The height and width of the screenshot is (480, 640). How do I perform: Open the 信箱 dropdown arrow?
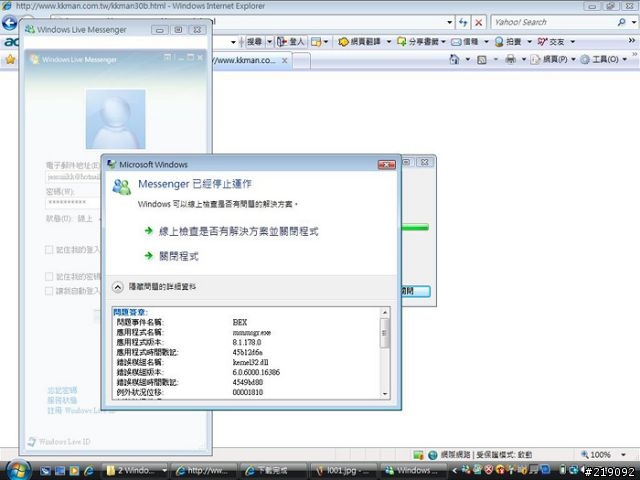[x=486, y=42]
